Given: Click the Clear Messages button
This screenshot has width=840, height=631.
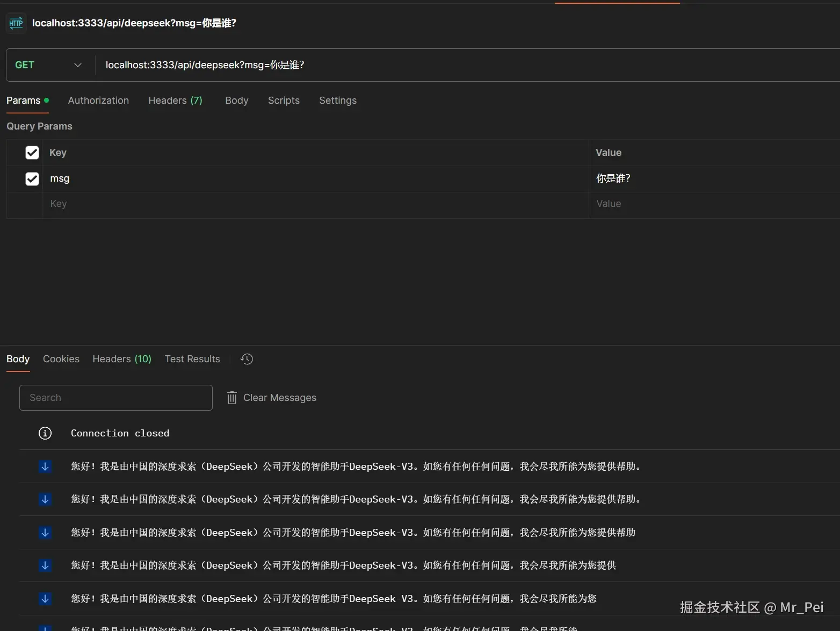Looking at the screenshot, I should click(x=279, y=398).
